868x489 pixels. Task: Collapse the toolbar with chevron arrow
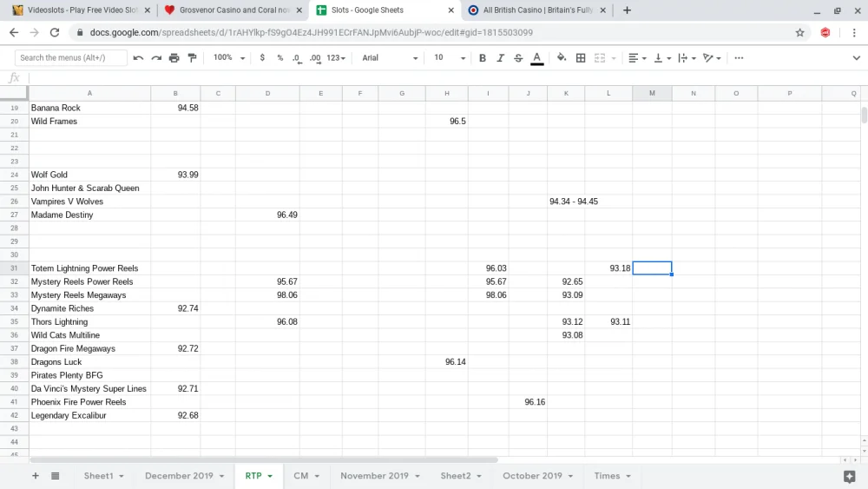856,57
